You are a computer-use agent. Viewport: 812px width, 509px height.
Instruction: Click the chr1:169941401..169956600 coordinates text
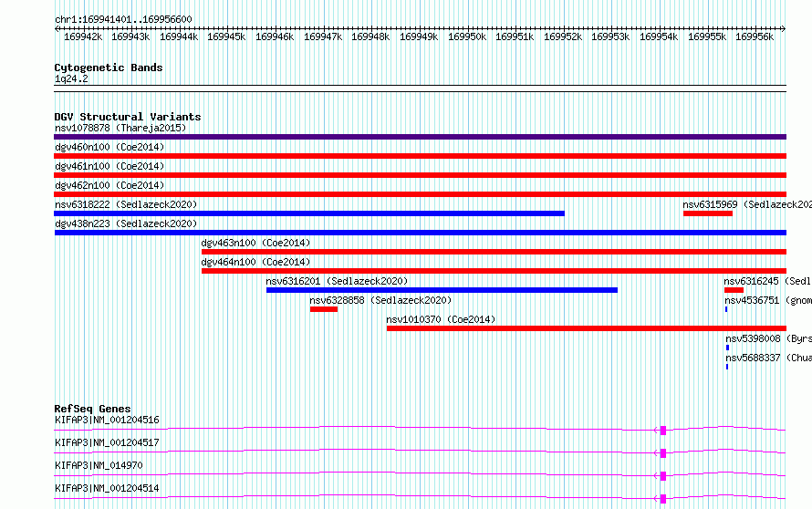(123, 19)
